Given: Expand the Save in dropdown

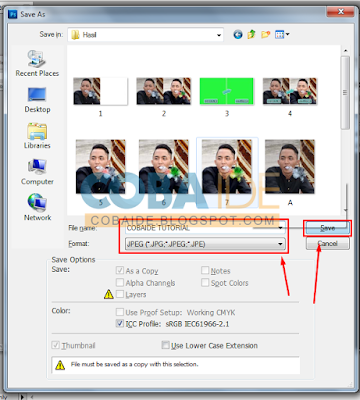Looking at the screenshot, I should click(x=219, y=35).
